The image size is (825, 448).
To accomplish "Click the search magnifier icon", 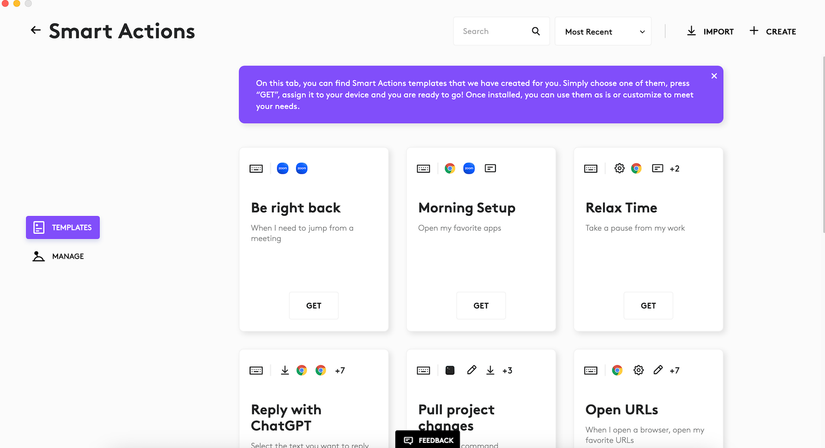I will point(536,32).
